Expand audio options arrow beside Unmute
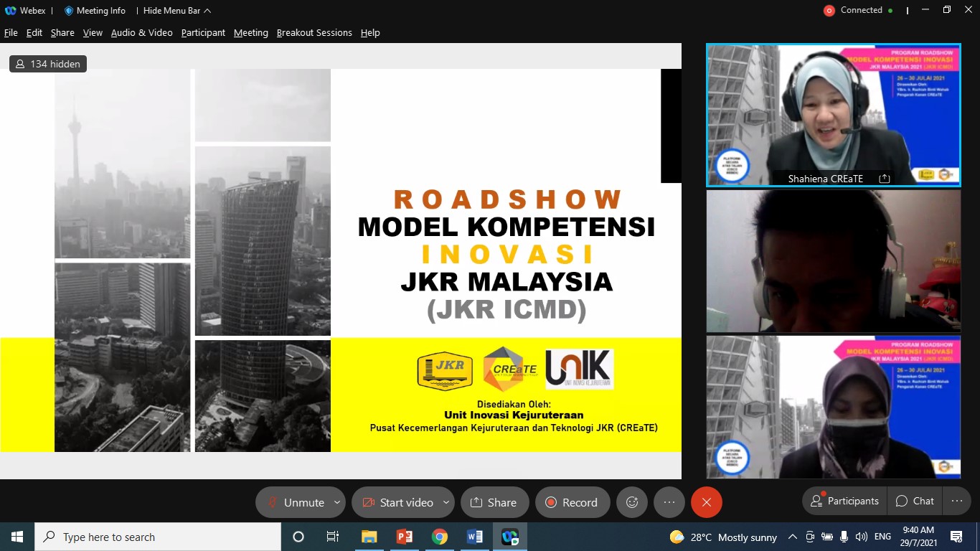 click(x=337, y=502)
